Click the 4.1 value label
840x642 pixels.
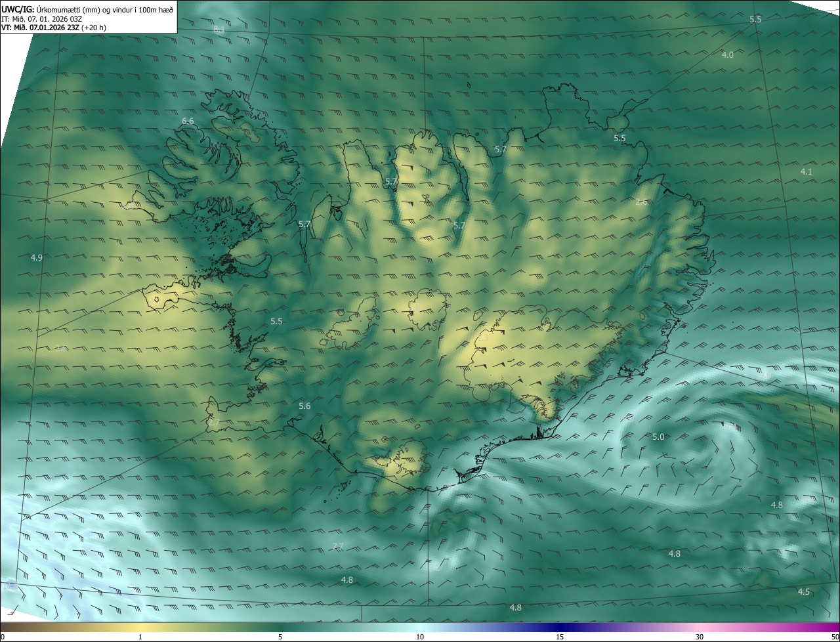coord(807,172)
